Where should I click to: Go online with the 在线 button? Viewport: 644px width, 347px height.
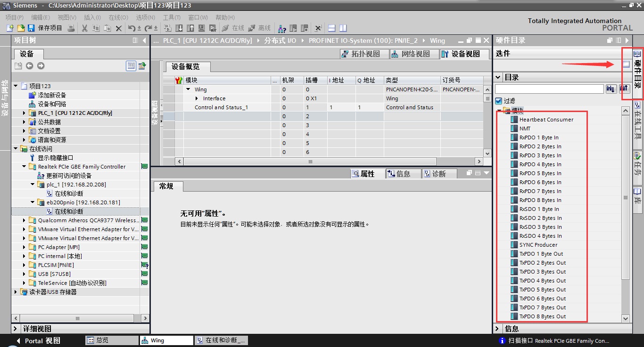233,28
